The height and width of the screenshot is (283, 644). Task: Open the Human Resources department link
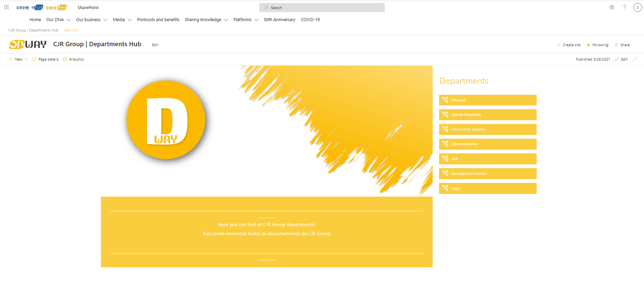[488, 115]
